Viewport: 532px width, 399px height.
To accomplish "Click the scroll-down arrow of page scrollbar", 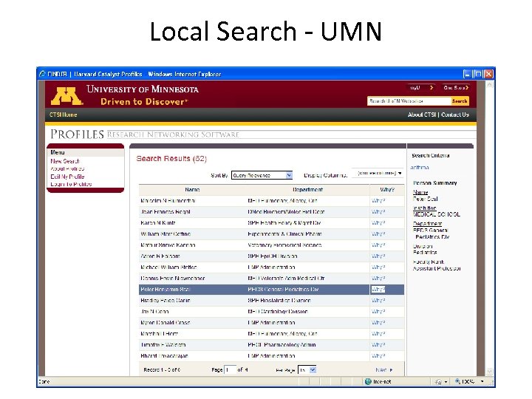I will (x=489, y=372).
